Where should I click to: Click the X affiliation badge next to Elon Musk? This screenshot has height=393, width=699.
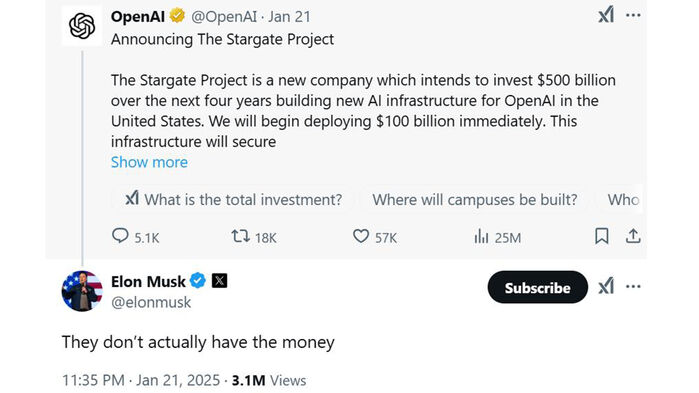(x=219, y=281)
